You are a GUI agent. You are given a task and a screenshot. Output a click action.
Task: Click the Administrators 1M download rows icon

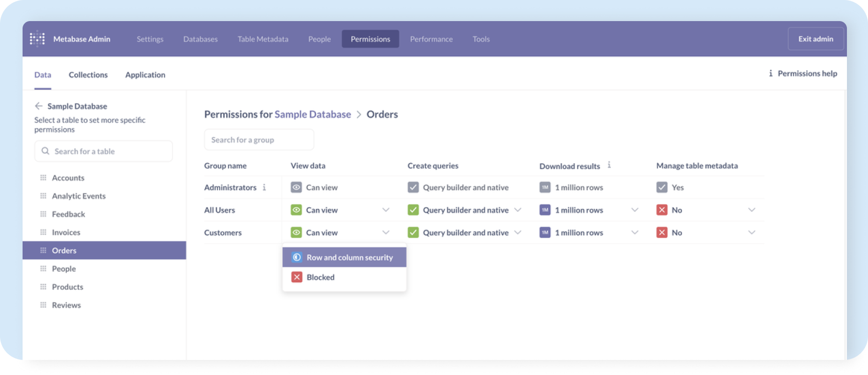tap(545, 187)
